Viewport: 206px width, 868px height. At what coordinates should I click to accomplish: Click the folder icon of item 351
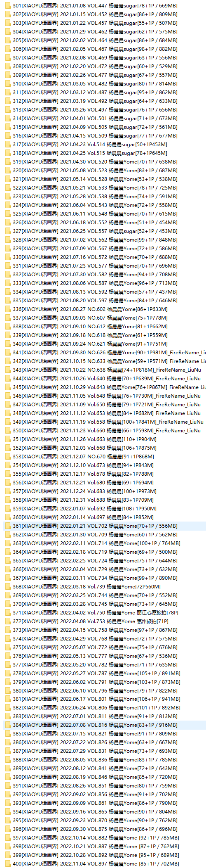pos(8,439)
